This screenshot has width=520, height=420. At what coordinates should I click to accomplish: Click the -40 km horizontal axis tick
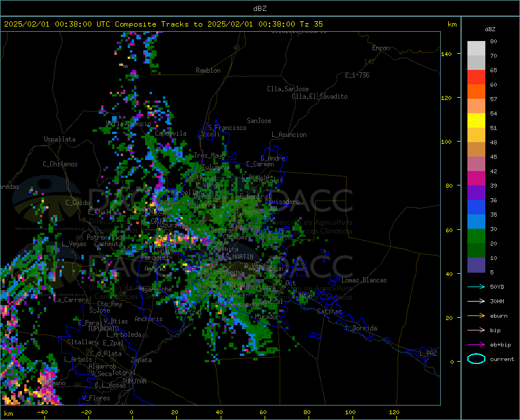pyautogui.click(x=42, y=412)
